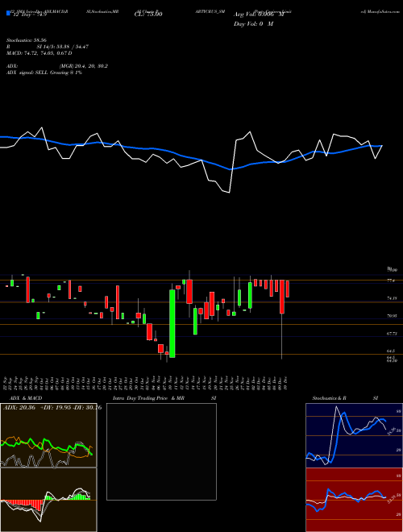Image resolution: width=403 pixels, height=532 pixels.
Task: Open the blue stochastics mini chart
Action: (354, 435)
